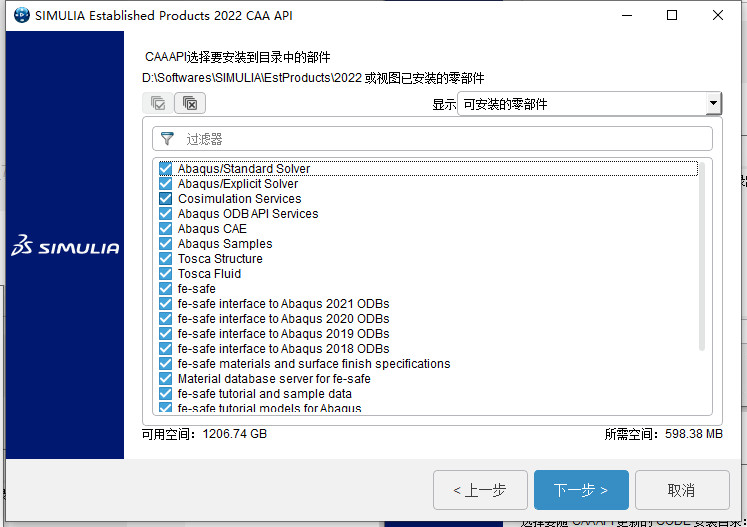Toggle fe-safe tutorial and sample data checkbox
747x527 pixels.
[165, 394]
